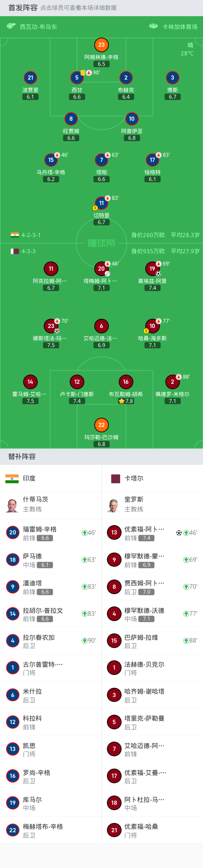Tap the star rating badge 7.8
Image resolution: width=203 pixels, height=868 pixels.
point(126,401)
